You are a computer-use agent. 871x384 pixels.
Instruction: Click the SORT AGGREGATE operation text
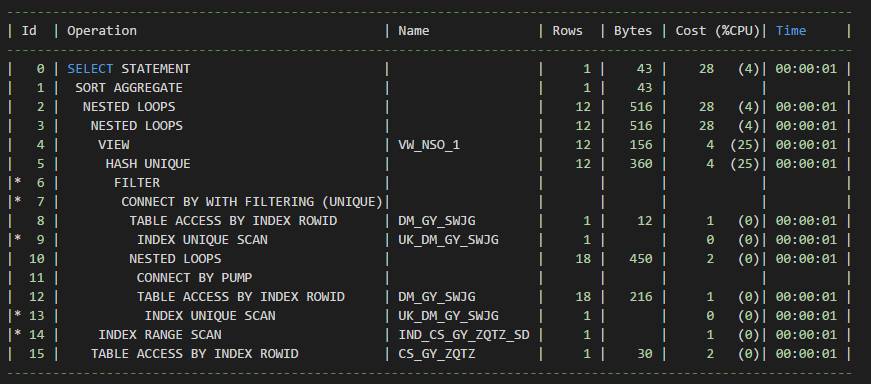129,88
